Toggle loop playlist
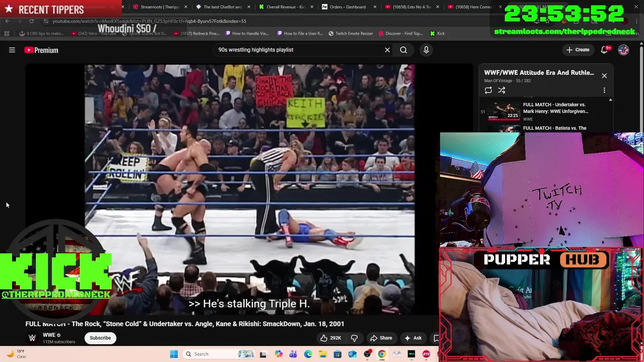 (488, 90)
